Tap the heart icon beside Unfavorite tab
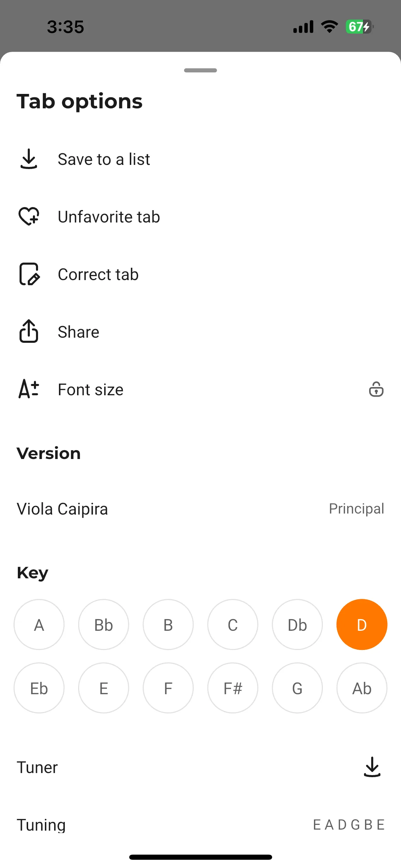 pyautogui.click(x=29, y=216)
